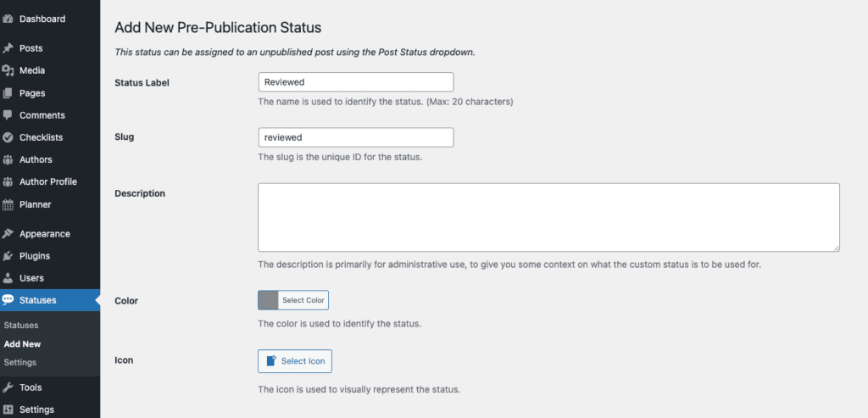Open the Select Color picker
The height and width of the screenshot is (418, 868).
click(292, 300)
